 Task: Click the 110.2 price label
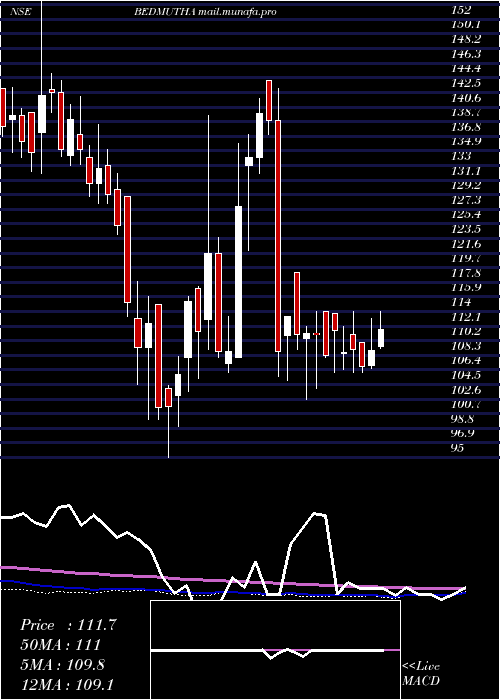pos(466,332)
